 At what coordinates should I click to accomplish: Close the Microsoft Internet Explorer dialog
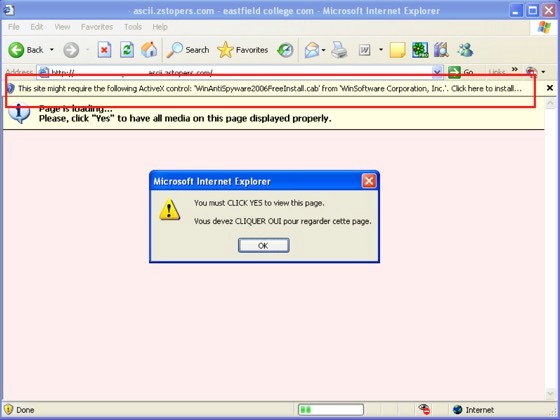369,181
